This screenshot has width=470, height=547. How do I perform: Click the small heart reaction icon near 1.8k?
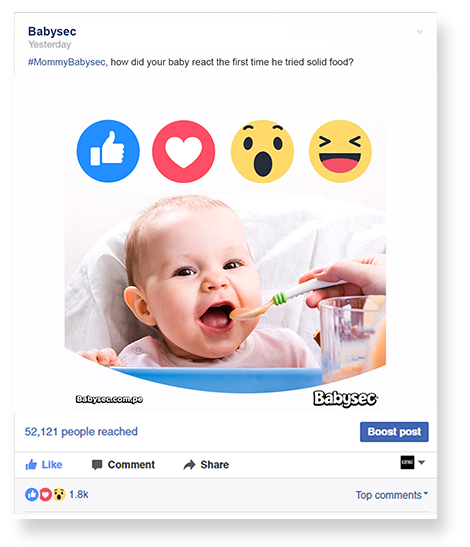pyautogui.click(x=45, y=494)
